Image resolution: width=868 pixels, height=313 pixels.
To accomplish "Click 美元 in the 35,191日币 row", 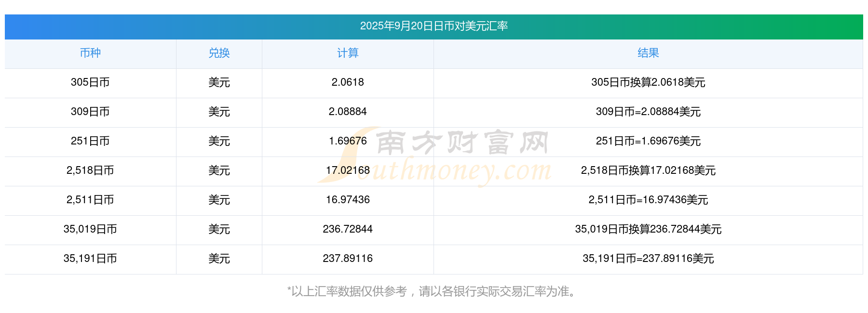I will [x=219, y=259].
